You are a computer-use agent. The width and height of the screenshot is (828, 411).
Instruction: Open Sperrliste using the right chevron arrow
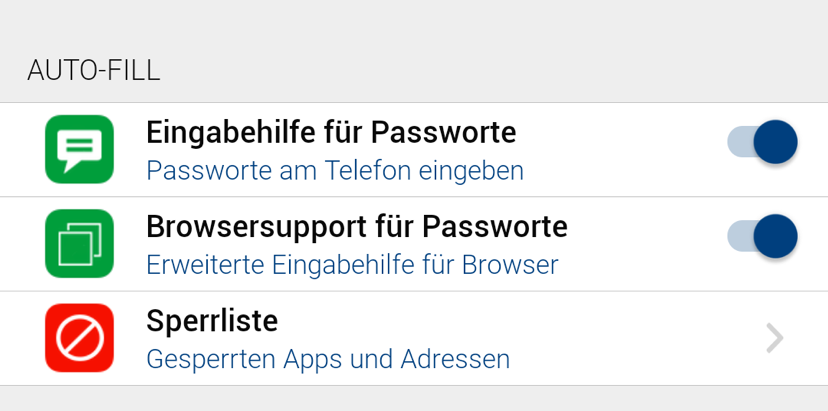coord(774,339)
